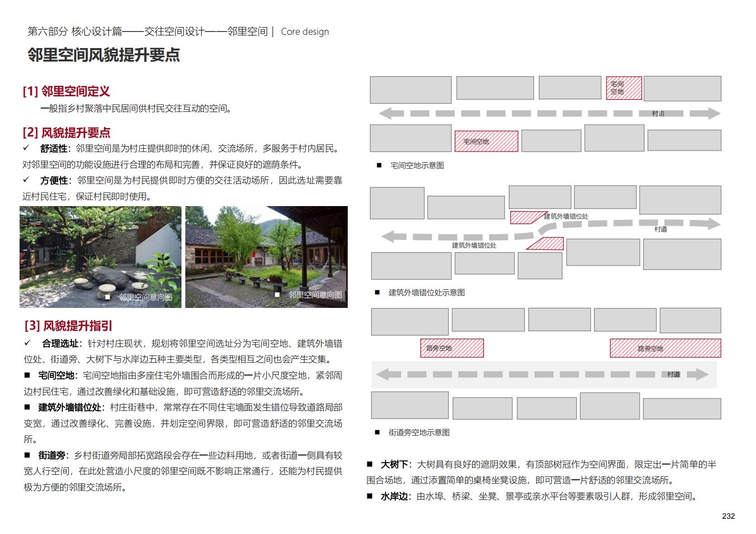Select section heading [1] 邻里空间定义
Image resolution: width=756 pixels, height=534 pixels.
point(66,91)
